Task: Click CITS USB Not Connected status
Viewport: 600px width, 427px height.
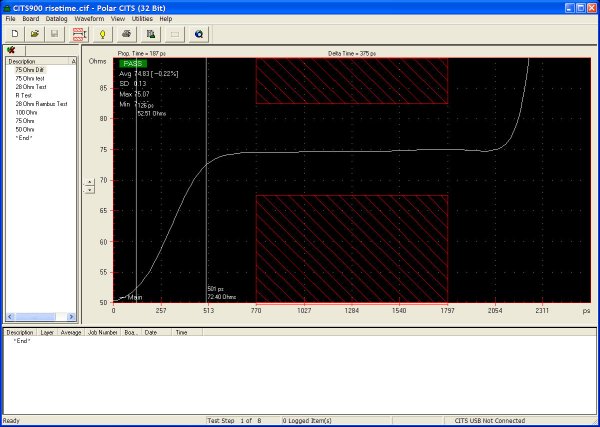Action: click(490, 420)
